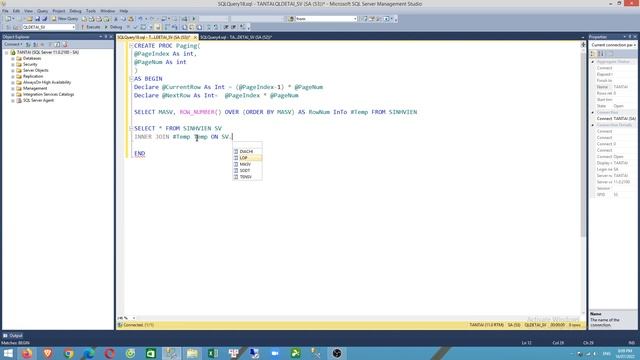
Task: Collapse the CREATE PROC code block
Action: [131, 46]
